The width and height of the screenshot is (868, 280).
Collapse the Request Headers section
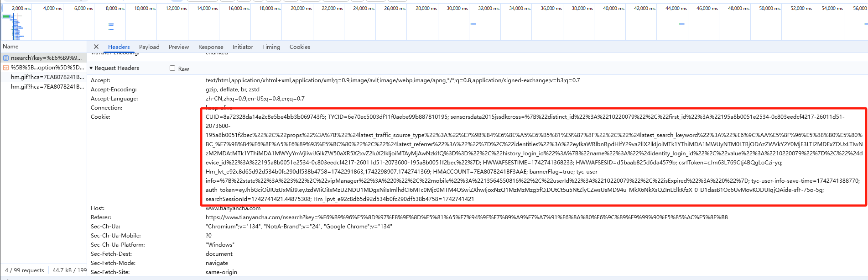click(91, 68)
